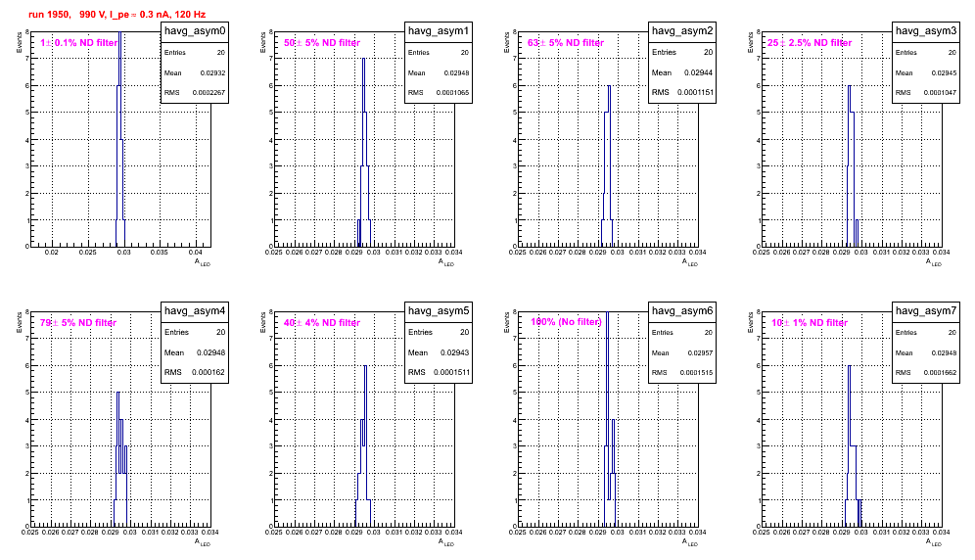This screenshot has height=560, width=975.
Task: Click the 79± 5% ND filter label
Action: [78, 323]
